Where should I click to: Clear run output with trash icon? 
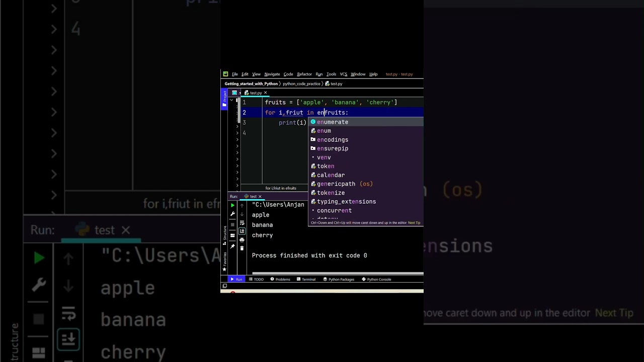coord(242,248)
